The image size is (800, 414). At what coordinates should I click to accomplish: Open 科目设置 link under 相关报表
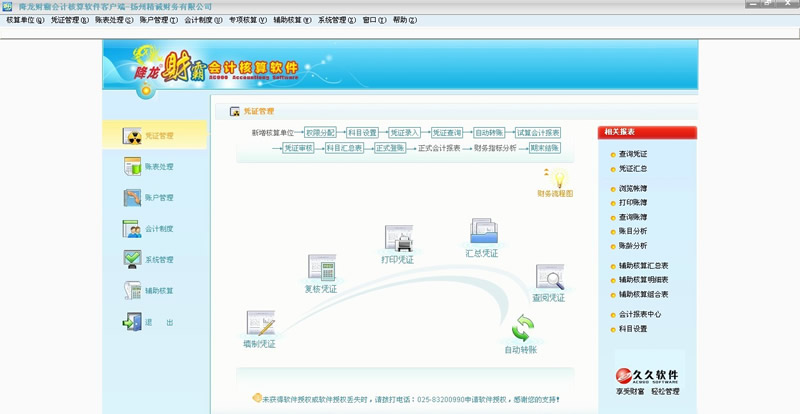click(633, 329)
